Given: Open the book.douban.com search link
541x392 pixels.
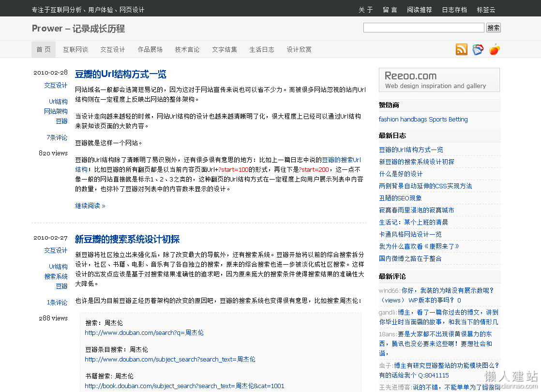Looking at the screenshot, I should (x=184, y=386).
